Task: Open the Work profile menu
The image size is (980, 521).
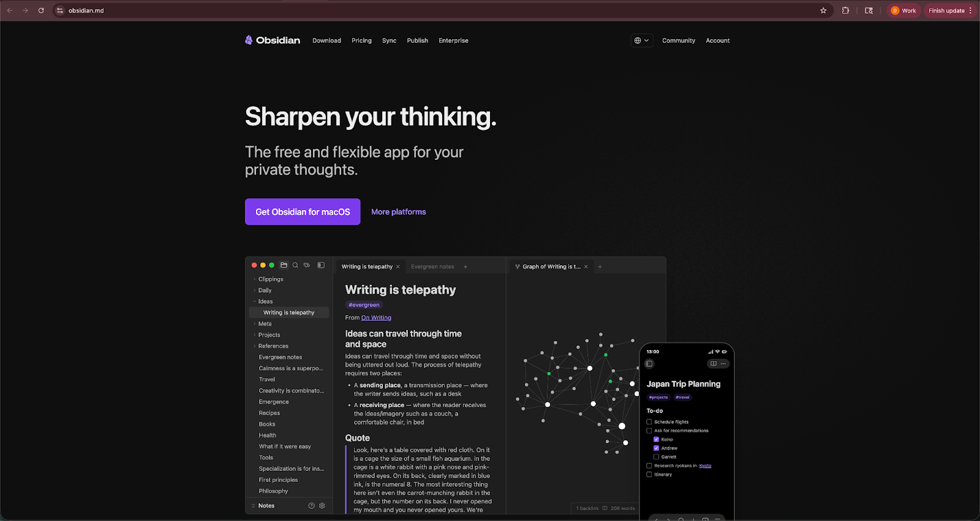Action: tap(904, 10)
